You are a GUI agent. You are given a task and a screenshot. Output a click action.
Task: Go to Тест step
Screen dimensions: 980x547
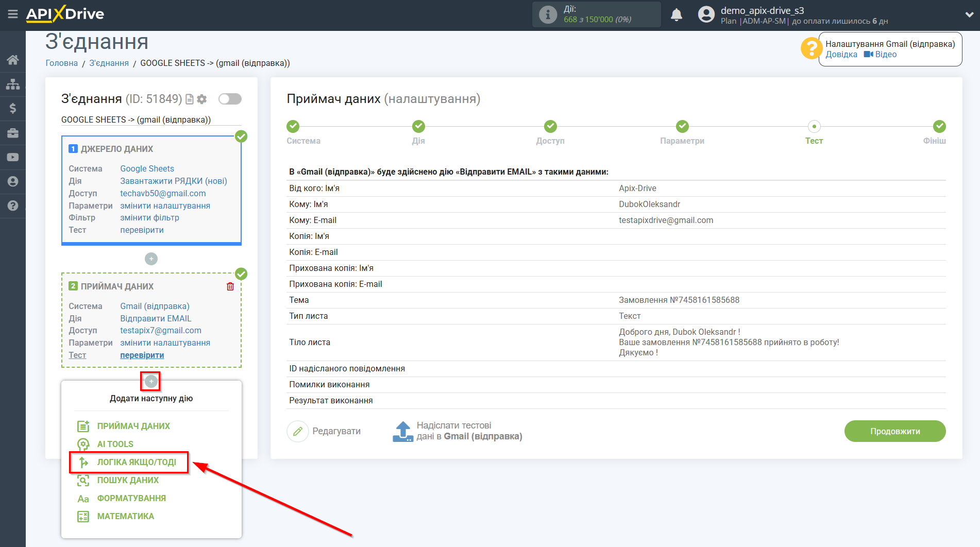click(x=814, y=126)
